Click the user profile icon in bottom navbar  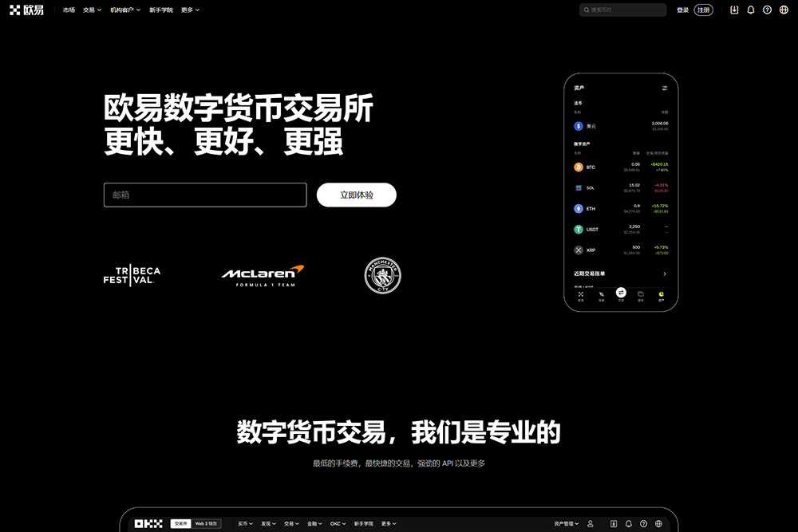coord(589,523)
